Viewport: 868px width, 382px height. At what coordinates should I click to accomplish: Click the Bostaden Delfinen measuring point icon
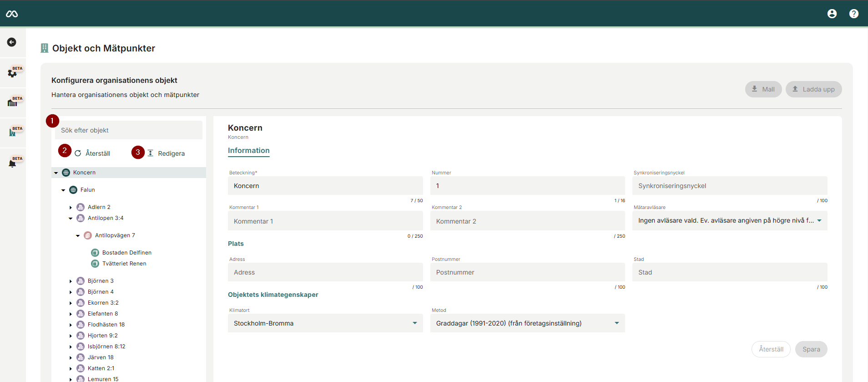tap(95, 253)
